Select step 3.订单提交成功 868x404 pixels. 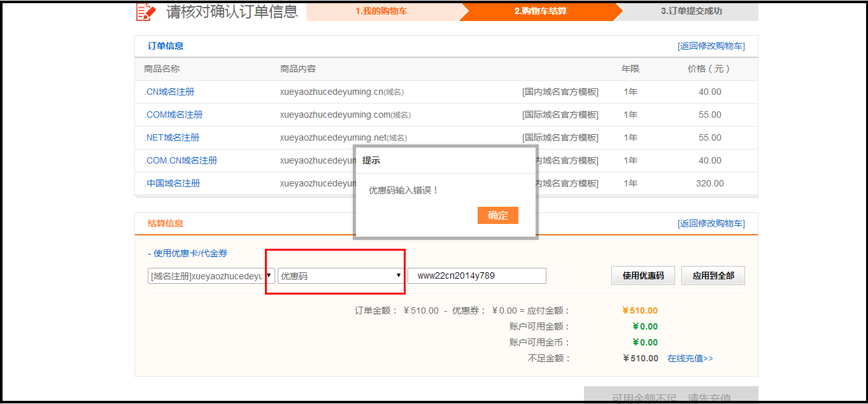[691, 11]
